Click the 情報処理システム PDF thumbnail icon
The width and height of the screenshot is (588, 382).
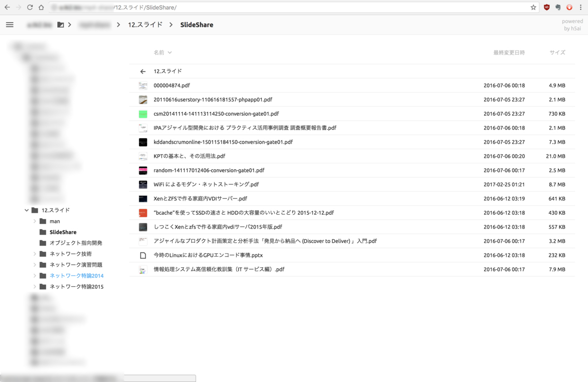(x=143, y=270)
